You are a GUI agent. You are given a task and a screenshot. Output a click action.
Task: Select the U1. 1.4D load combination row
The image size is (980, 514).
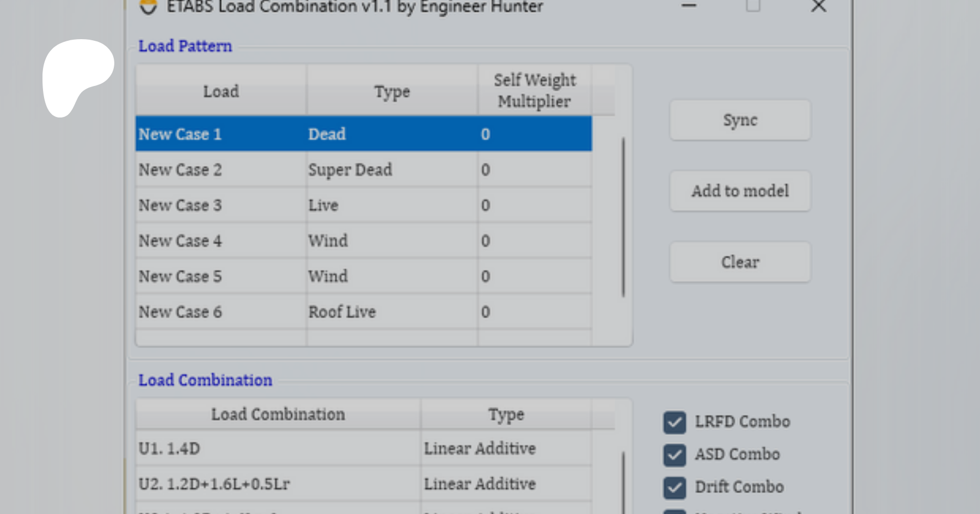pyautogui.click(x=278, y=449)
